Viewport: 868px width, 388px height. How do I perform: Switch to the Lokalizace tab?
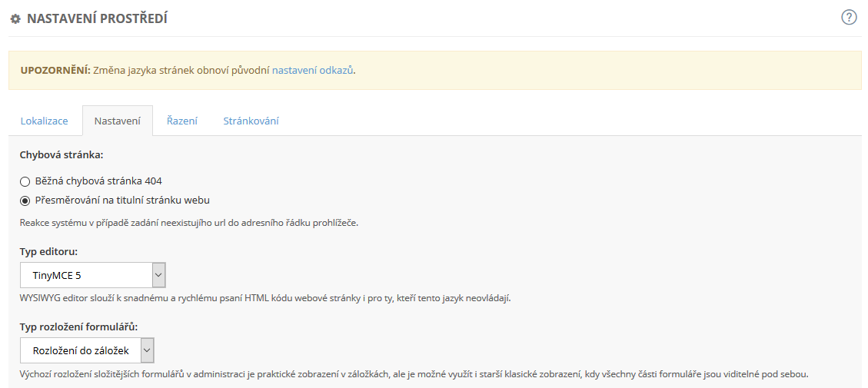45,121
